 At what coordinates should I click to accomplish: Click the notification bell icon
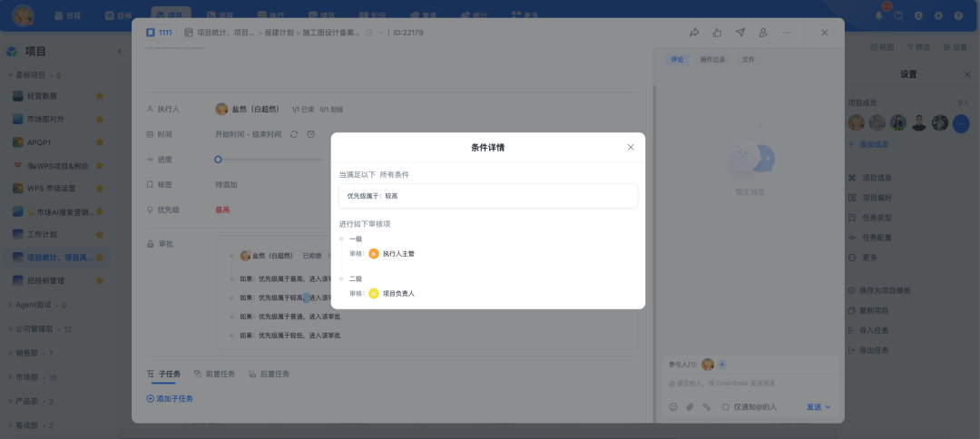coord(879,15)
